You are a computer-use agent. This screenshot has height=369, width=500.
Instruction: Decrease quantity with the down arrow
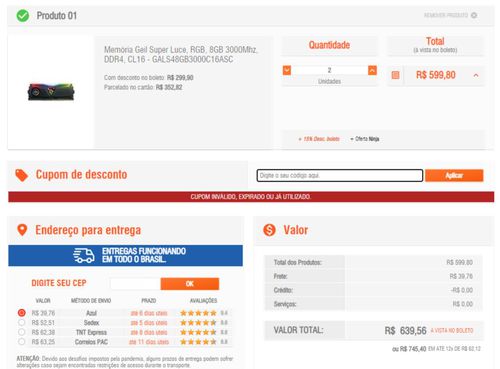coord(287,70)
